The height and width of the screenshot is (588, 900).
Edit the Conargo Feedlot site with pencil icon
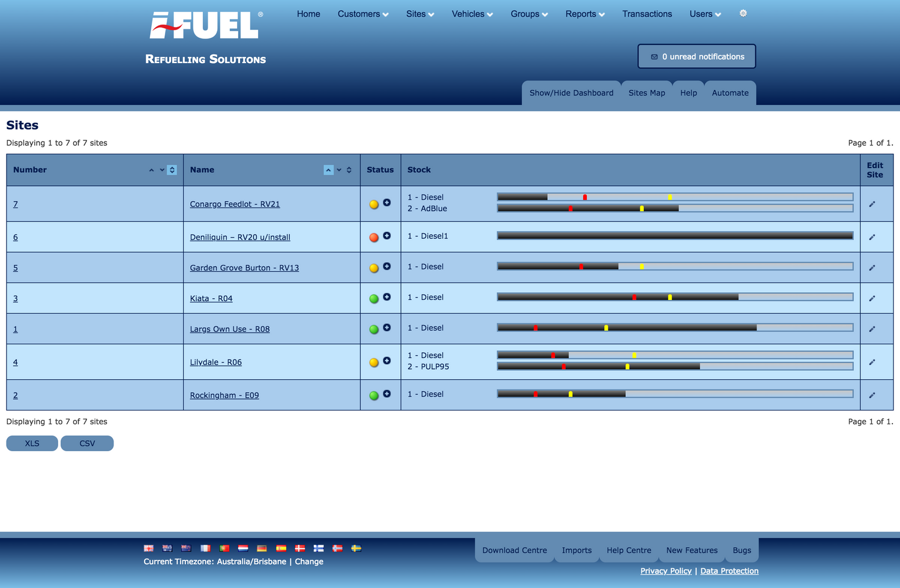click(872, 204)
